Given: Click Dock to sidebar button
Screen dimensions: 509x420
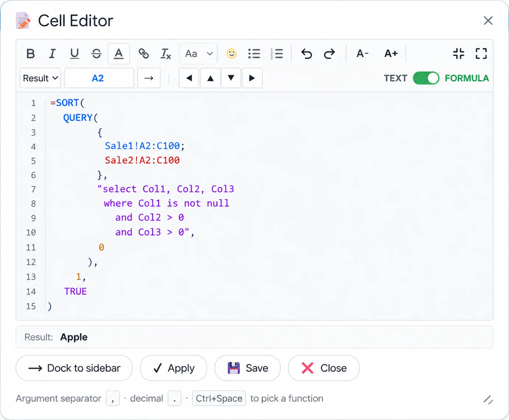Looking at the screenshot, I should [74, 368].
